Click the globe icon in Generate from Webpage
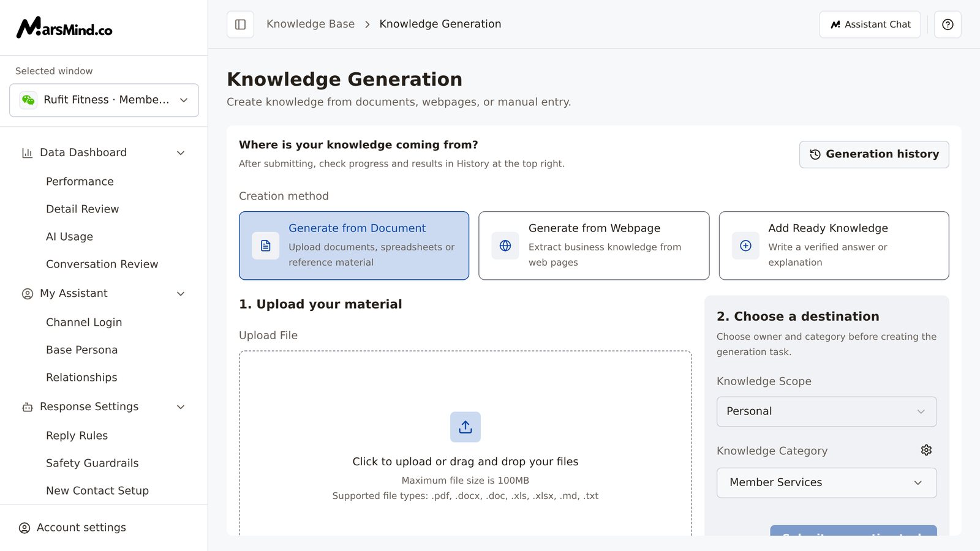The width and height of the screenshot is (980, 551). click(x=505, y=246)
